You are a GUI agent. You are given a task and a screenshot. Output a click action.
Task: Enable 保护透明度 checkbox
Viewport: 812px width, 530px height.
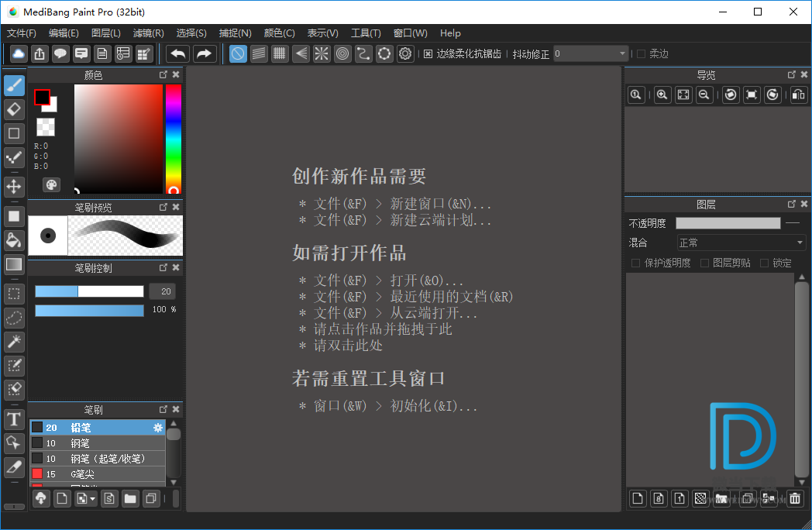pos(635,263)
